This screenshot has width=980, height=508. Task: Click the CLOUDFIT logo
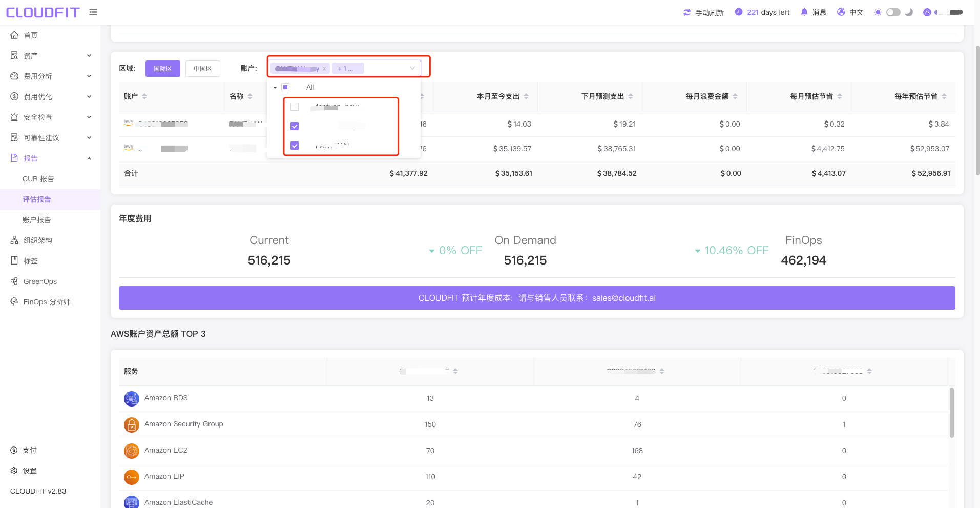pos(43,12)
